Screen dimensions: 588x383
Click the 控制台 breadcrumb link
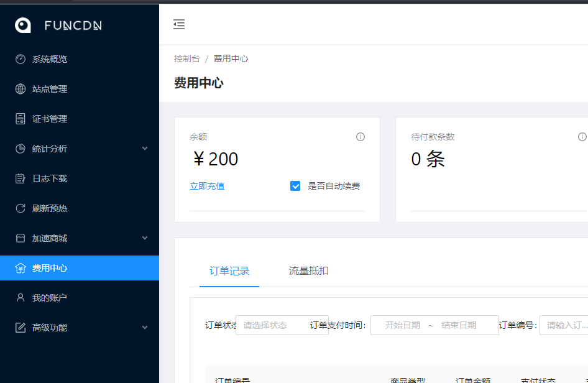pos(186,58)
